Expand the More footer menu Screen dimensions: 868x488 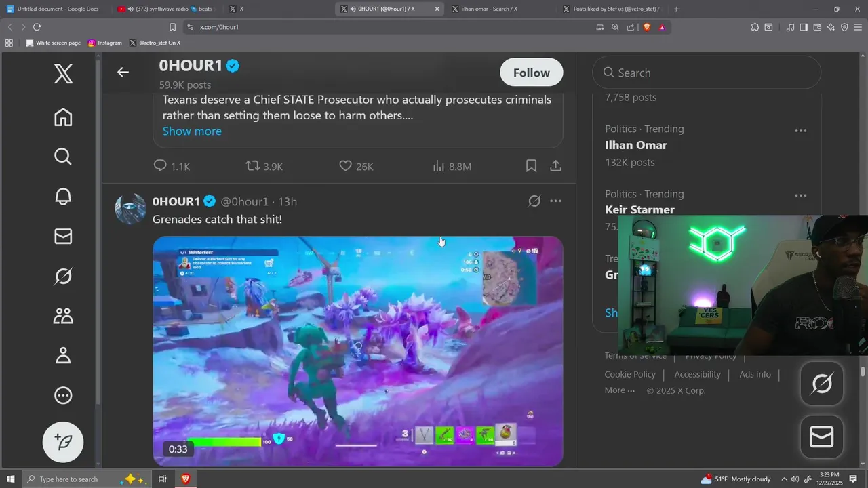[620, 390]
